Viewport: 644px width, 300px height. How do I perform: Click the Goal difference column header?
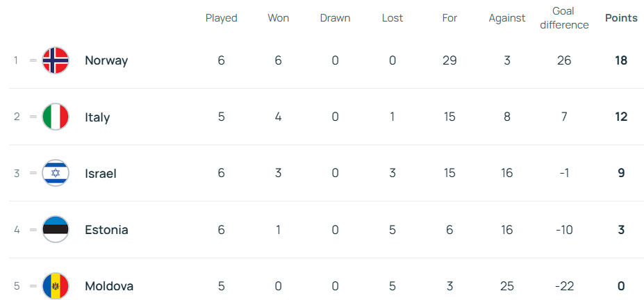pos(563,18)
